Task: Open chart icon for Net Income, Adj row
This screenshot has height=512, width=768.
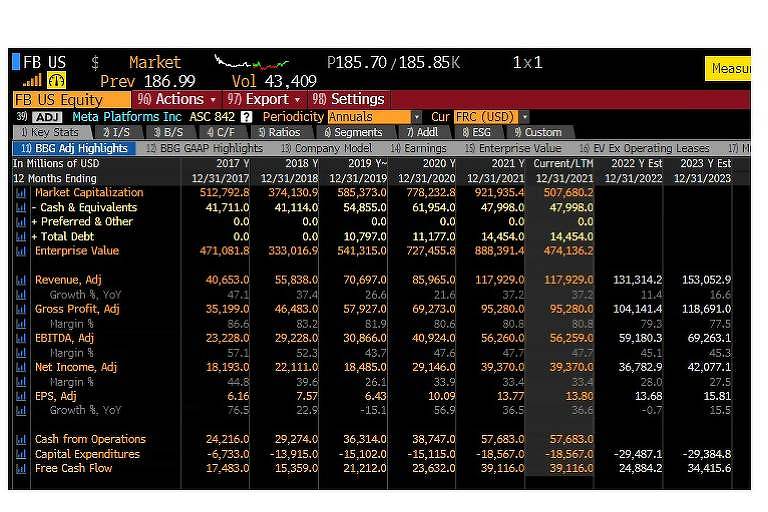Action: pyautogui.click(x=21, y=367)
